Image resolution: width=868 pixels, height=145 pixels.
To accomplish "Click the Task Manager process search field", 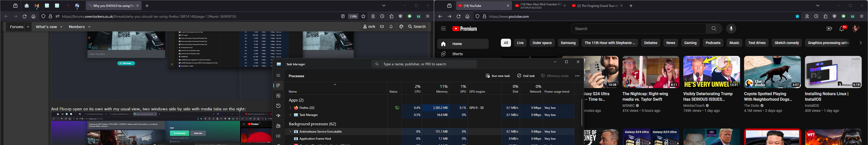I will pos(425,64).
